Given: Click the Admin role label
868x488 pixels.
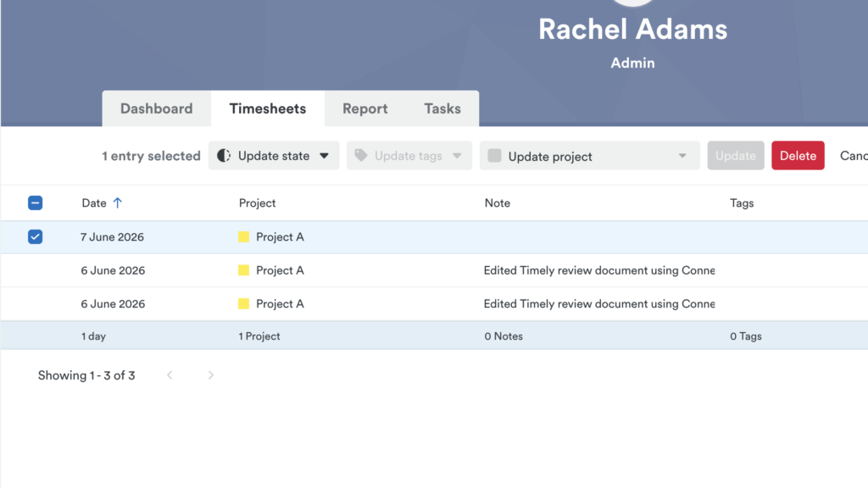Looking at the screenshot, I should [632, 63].
